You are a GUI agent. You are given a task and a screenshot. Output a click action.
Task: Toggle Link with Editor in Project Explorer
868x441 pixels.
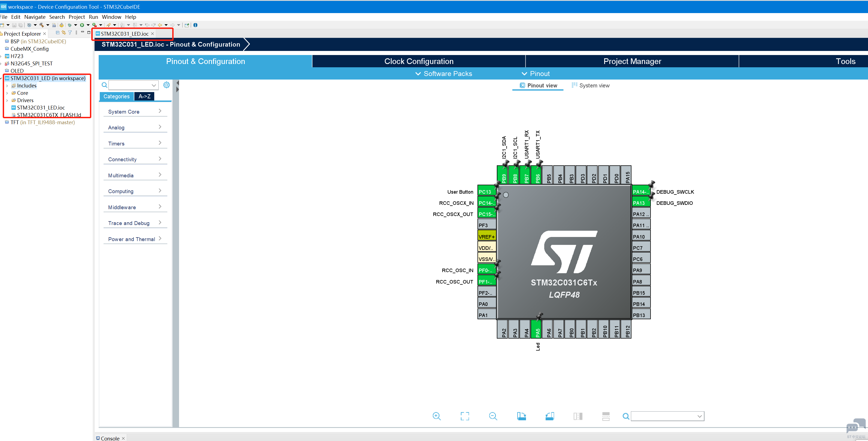[64, 33]
